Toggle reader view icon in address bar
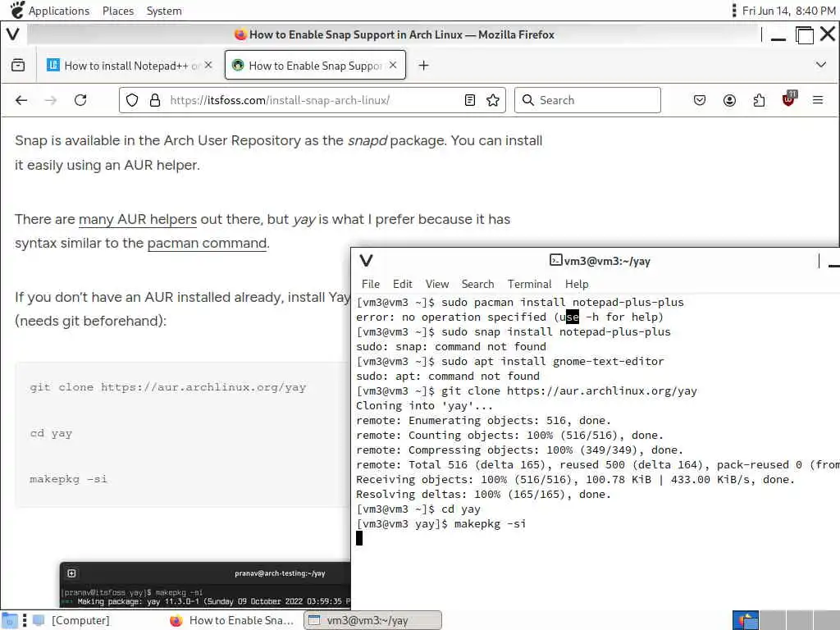Viewport: 840px width, 630px height. (x=470, y=100)
